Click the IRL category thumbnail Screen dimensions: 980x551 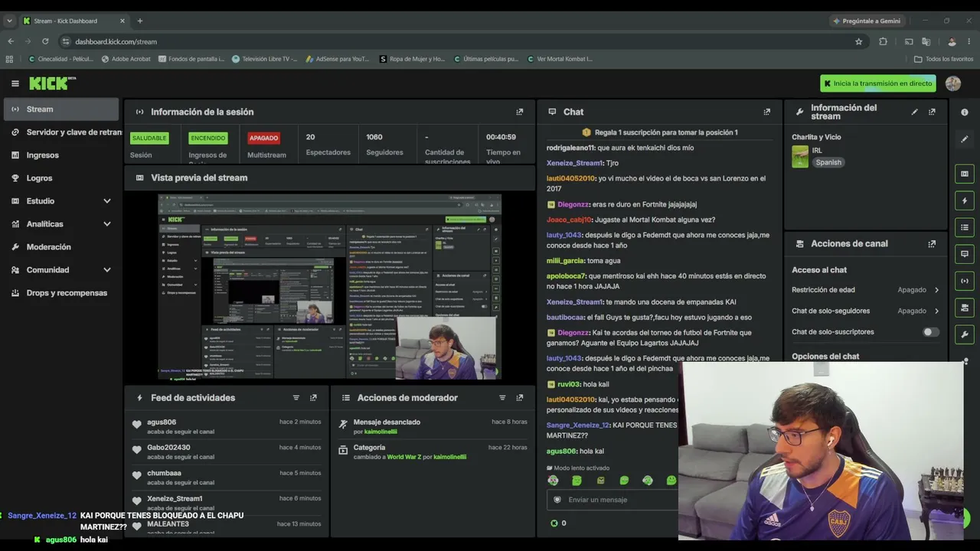(800, 157)
